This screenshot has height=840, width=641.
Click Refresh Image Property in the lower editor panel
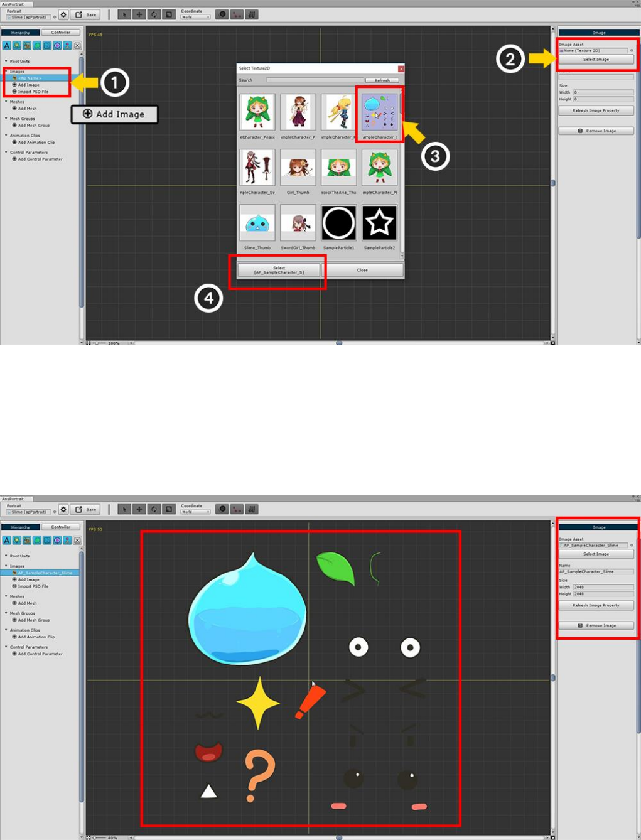point(596,605)
